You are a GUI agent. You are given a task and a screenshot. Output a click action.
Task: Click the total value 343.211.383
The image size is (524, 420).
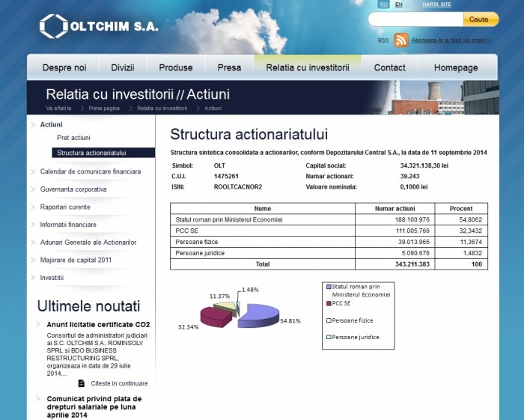click(x=412, y=264)
